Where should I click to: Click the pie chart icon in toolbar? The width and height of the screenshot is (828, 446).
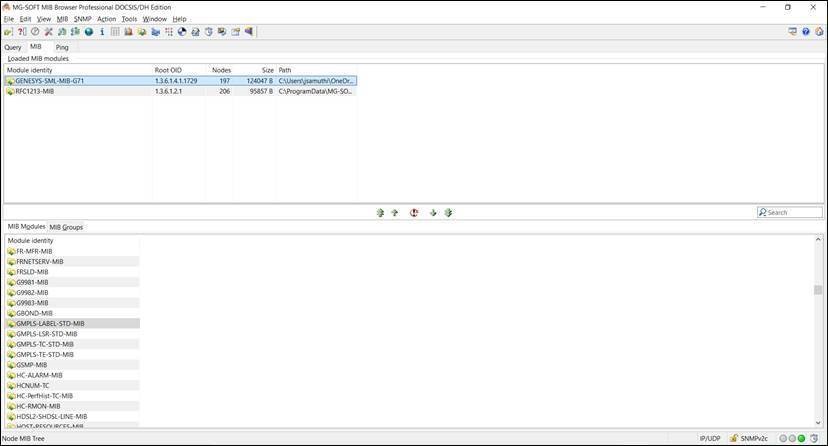[x=182, y=32]
